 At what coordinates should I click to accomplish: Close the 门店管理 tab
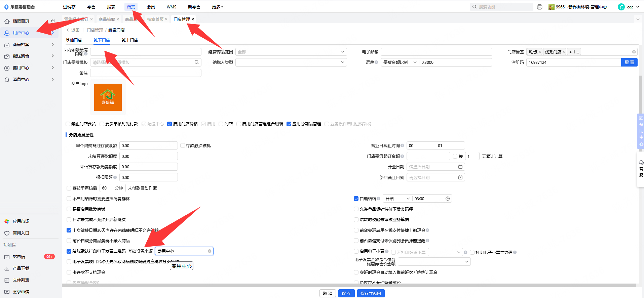click(193, 19)
